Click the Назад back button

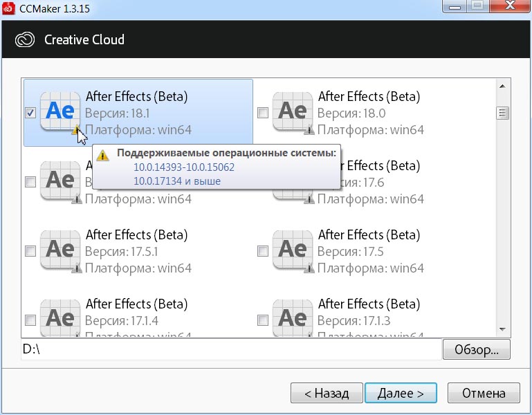[x=327, y=393]
